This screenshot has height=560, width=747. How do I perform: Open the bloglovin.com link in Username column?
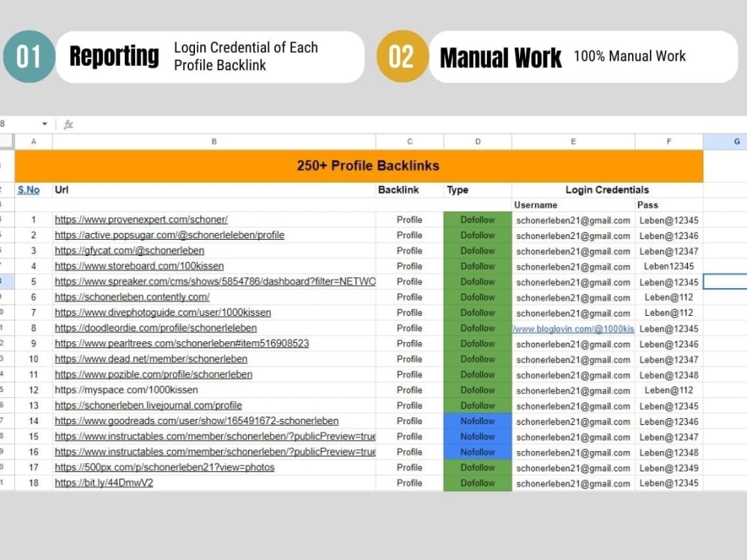[573, 329]
